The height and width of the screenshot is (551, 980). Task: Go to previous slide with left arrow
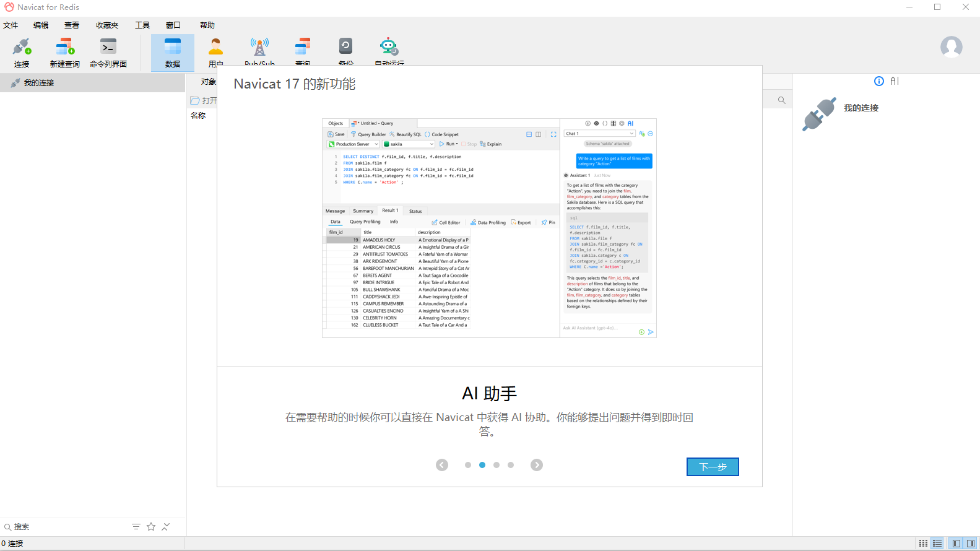(x=442, y=465)
